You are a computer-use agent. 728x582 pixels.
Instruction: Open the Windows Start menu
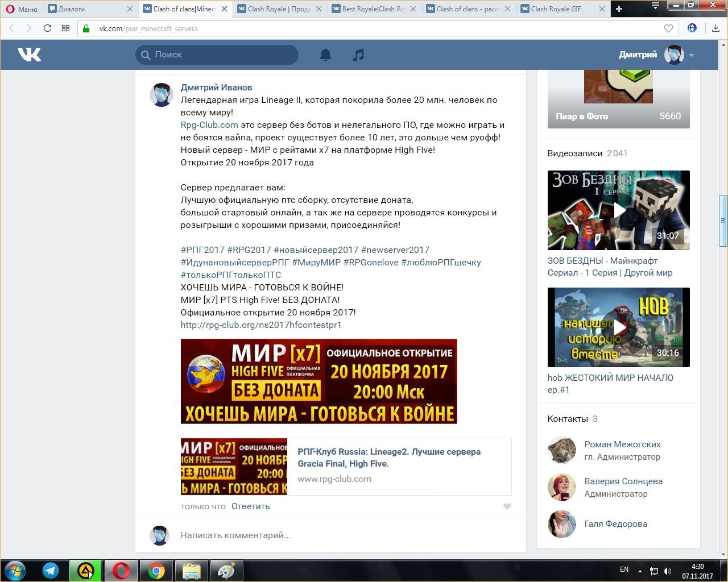tap(15, 571)
